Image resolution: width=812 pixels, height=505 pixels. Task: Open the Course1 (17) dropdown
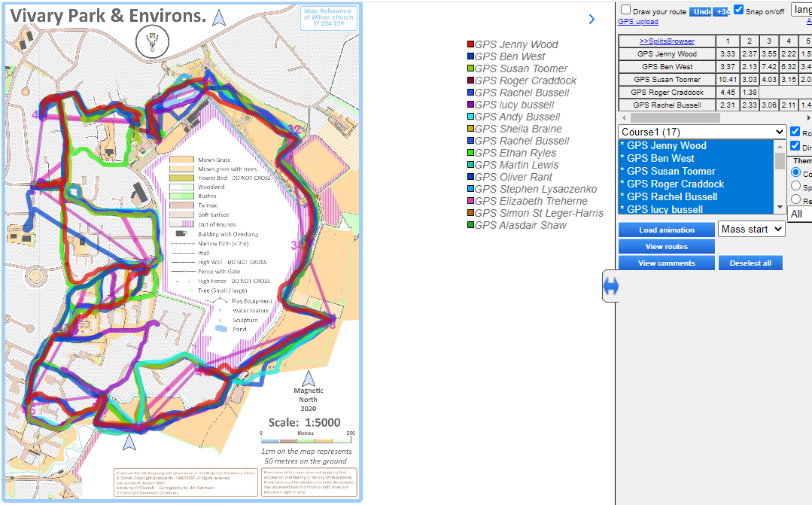pos(701,132)
